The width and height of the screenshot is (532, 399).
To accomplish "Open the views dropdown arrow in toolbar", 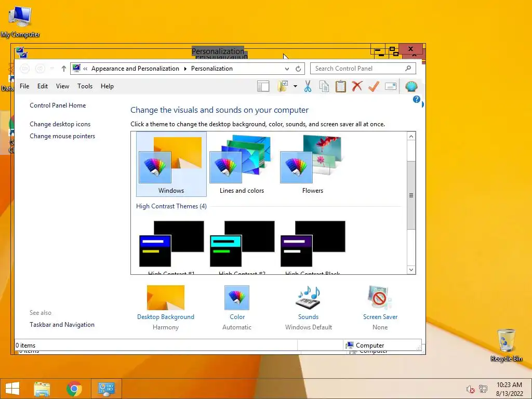I will (x=295, y=86).
